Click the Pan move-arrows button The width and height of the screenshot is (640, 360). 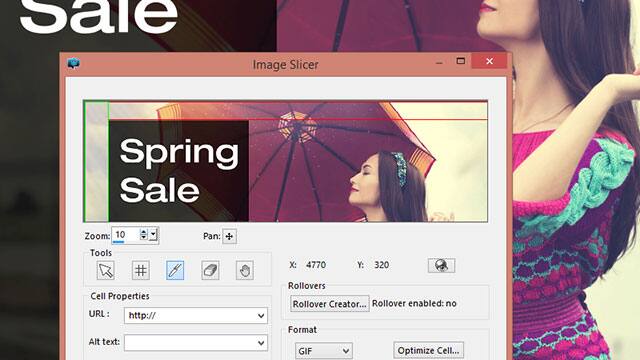coord(229,236)
